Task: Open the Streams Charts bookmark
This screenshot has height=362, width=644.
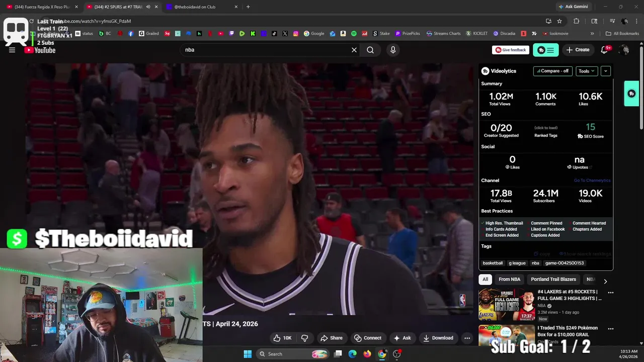Action: pos(443,34)
